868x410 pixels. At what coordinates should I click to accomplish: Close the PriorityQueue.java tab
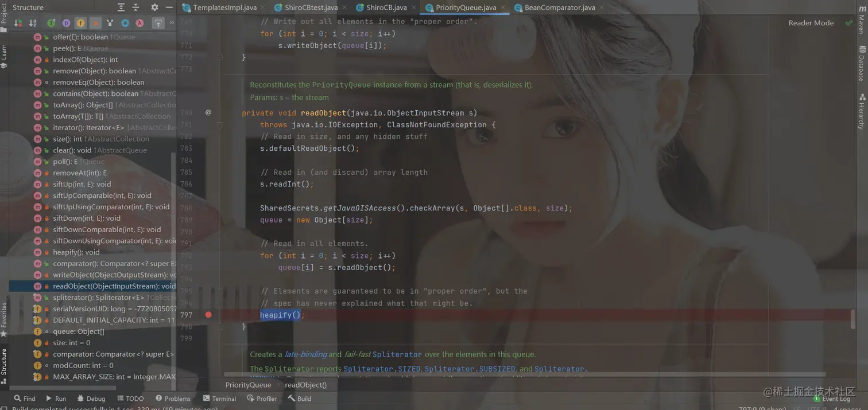[x=503, y=8]
